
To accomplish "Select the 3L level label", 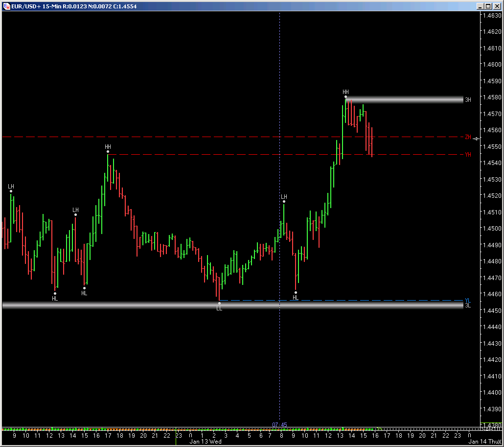I will (x=468, y=306).
